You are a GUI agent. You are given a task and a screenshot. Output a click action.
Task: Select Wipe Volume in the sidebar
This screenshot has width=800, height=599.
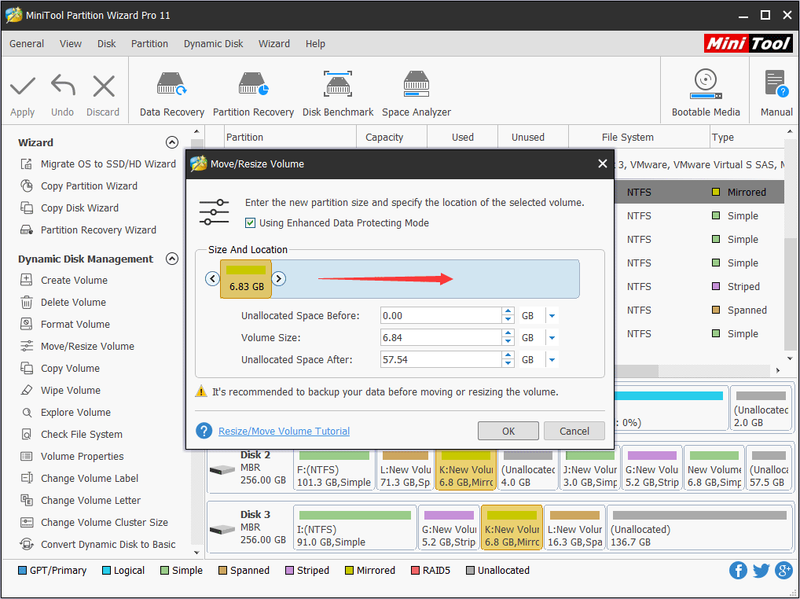pos(60,390)
